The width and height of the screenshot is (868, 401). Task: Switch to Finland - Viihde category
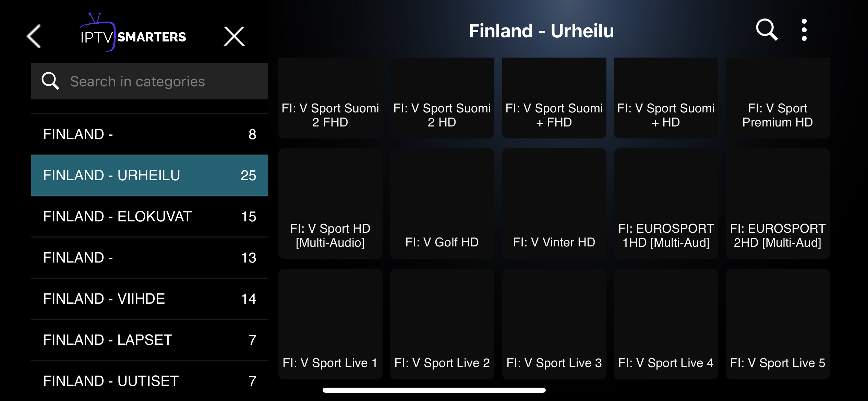pyautogui.click(x=149, y=299)
